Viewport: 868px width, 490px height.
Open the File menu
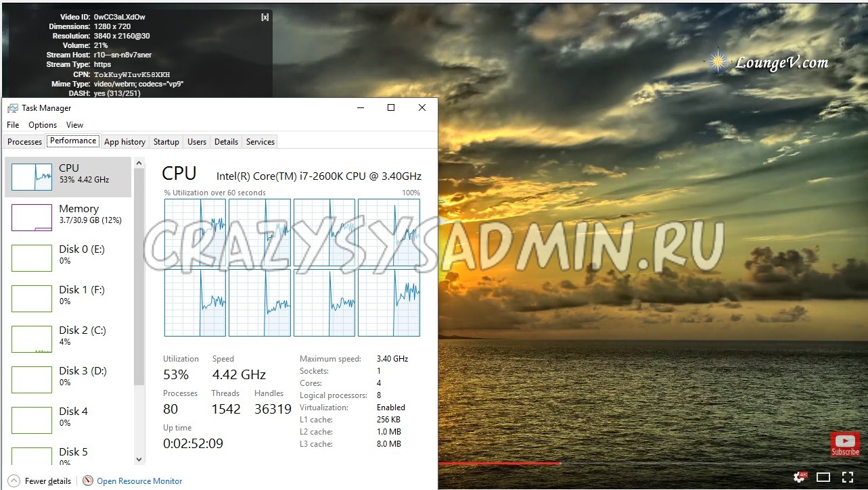coord(13,125)
